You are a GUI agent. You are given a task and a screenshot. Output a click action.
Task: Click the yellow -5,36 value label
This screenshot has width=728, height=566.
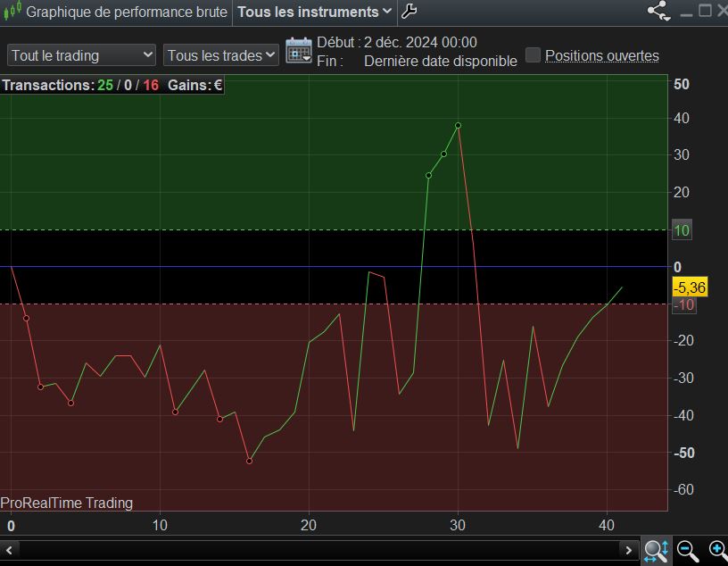point(690,287)
